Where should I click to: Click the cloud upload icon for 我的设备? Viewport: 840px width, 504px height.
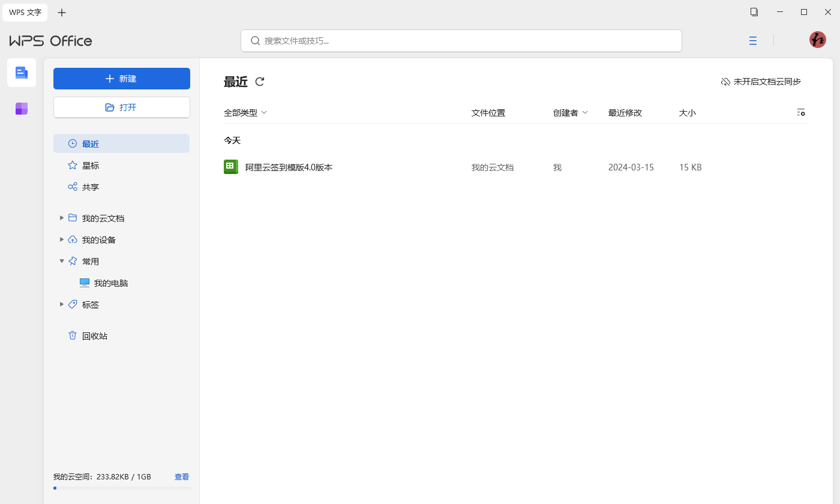click(73, 239)
